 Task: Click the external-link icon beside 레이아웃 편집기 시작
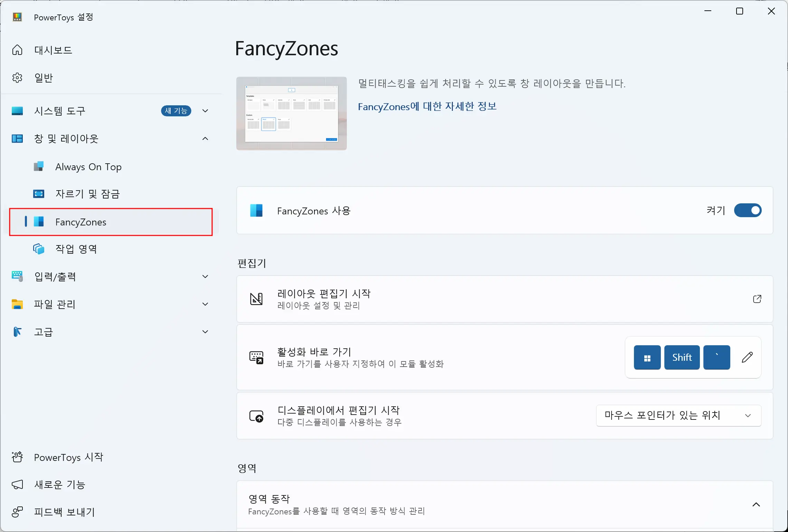pos(757,299)
